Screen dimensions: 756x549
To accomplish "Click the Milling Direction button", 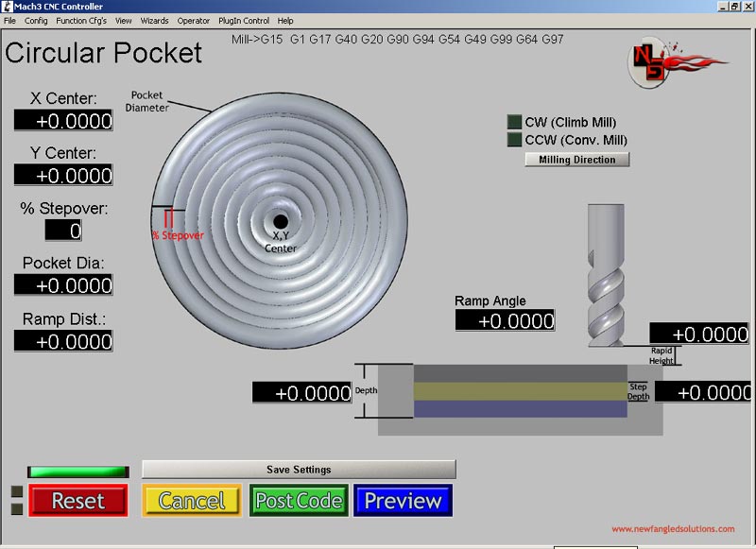I will pos(577,160).
